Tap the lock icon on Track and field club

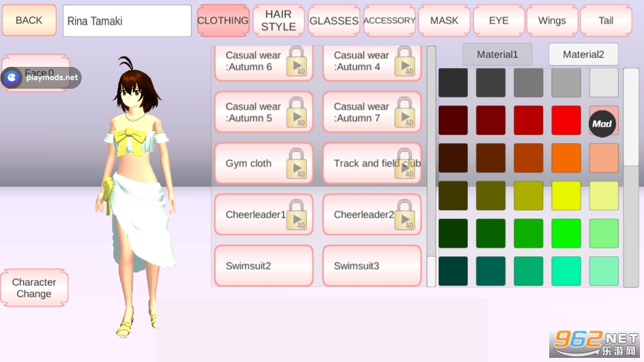(x=405, y=164)
